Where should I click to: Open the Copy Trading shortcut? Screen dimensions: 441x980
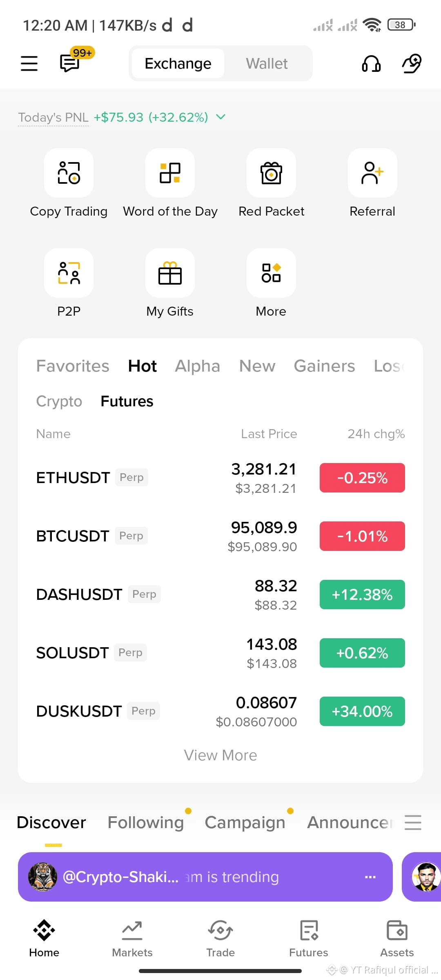tap(69, 173)
